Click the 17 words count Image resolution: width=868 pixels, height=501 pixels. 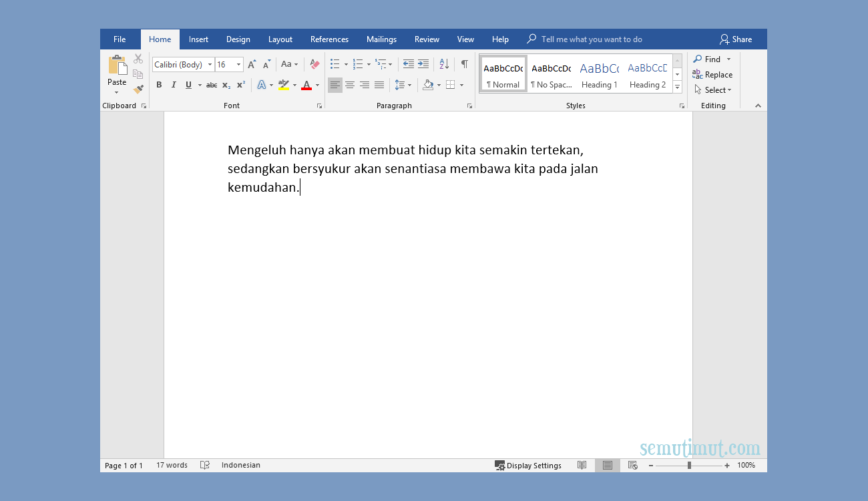click(172, 466)
